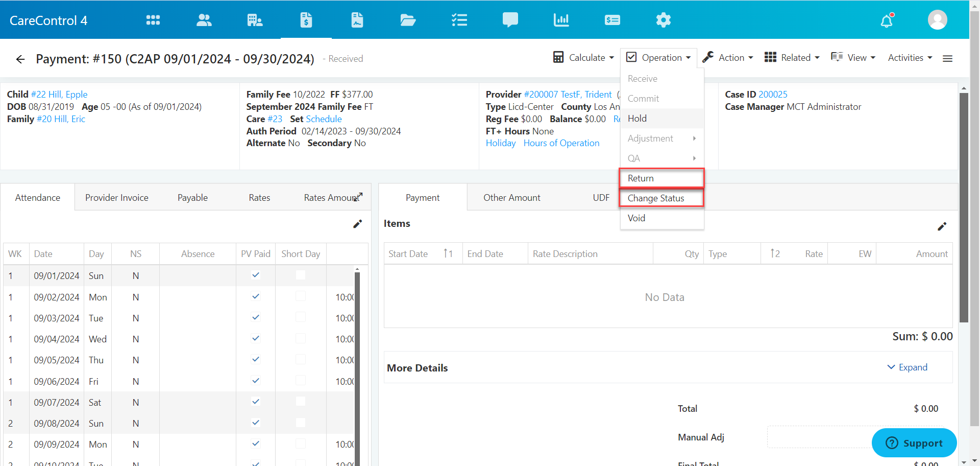Check the Short Day box for 09/03/2024
The image size is (980, 466).
click(x=300, y=317)
